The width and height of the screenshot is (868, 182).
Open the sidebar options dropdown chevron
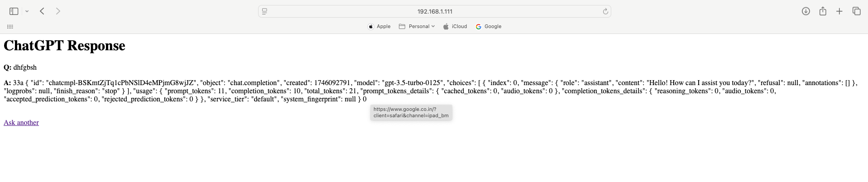click(27, 11)
